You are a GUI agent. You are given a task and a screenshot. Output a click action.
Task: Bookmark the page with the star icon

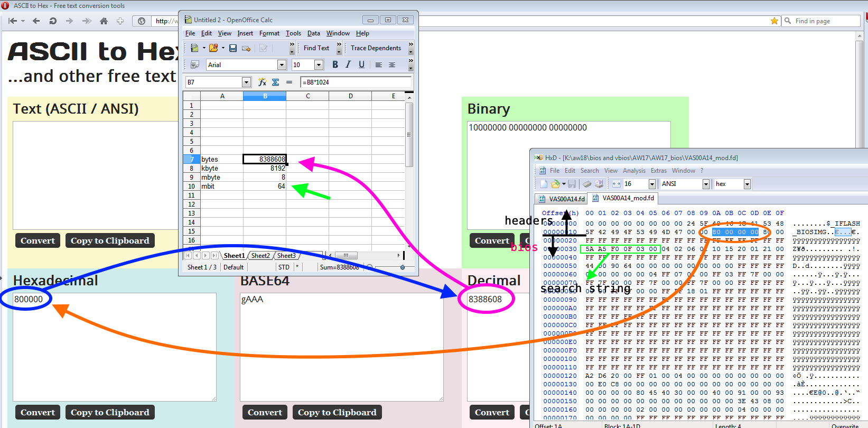click(x=774, y=21)
